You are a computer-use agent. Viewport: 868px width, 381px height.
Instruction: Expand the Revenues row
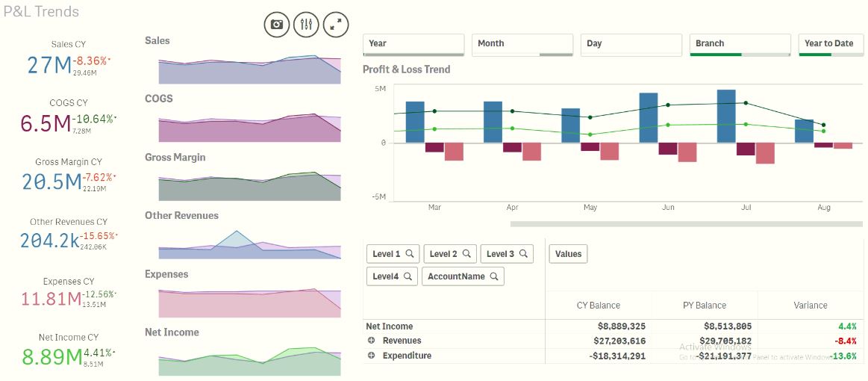coord(372,341)
